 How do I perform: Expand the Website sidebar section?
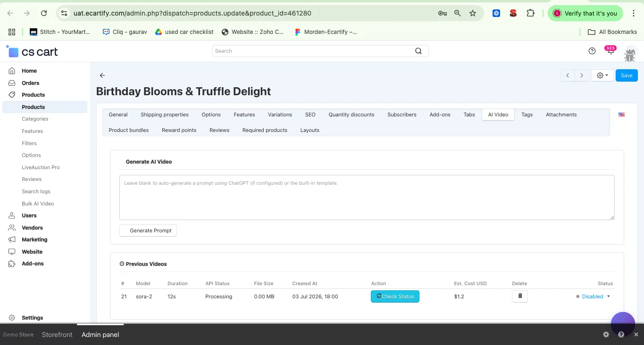[x=32, y=252]
